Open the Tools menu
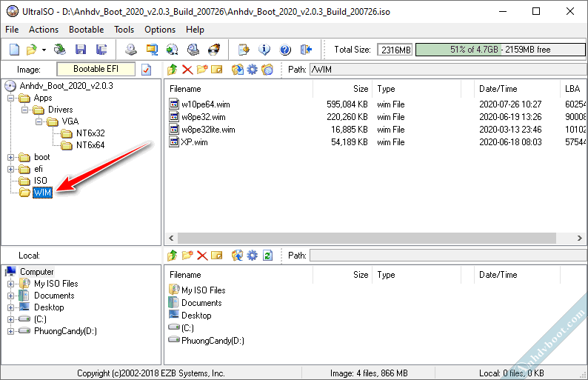This screenshot has width=588, height=380. tap(124, 30)
